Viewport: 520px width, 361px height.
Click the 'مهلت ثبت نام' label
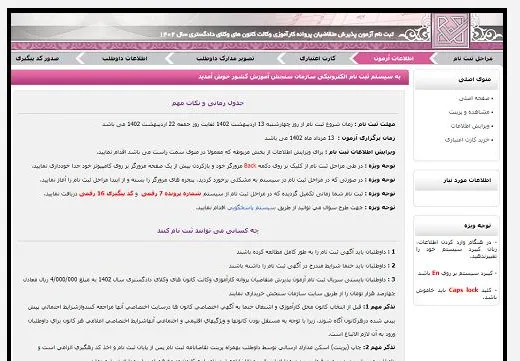(376, 124)
